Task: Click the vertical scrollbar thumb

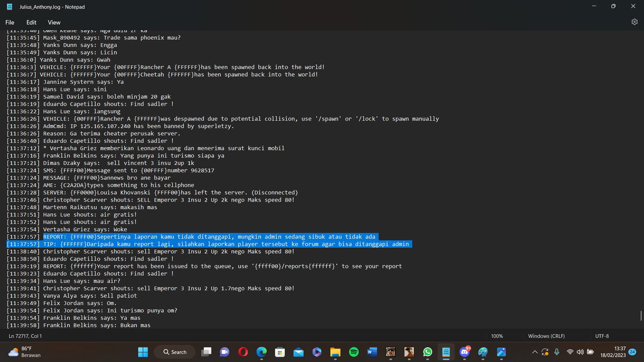Action: pyautogui.click(x=640, y=316)
